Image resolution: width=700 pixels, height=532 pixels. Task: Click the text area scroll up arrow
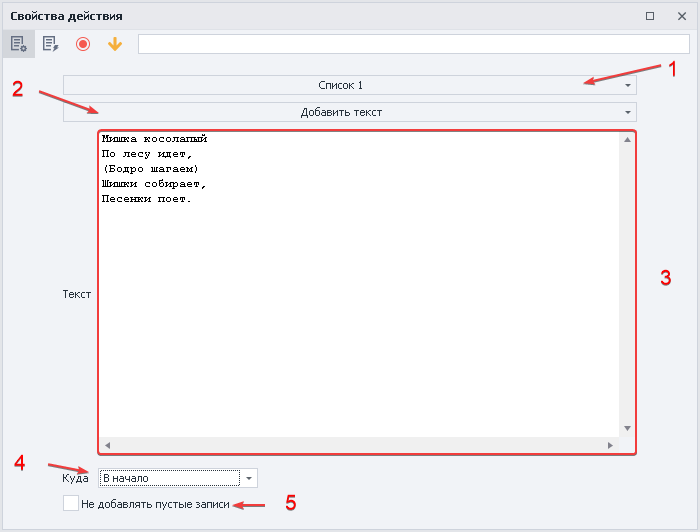tap(627, 140)
